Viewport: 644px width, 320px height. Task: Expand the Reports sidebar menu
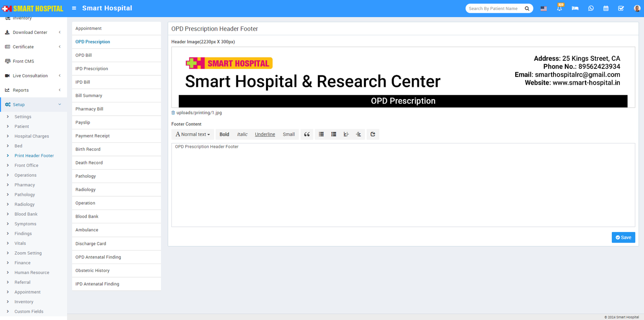(33, 90)
